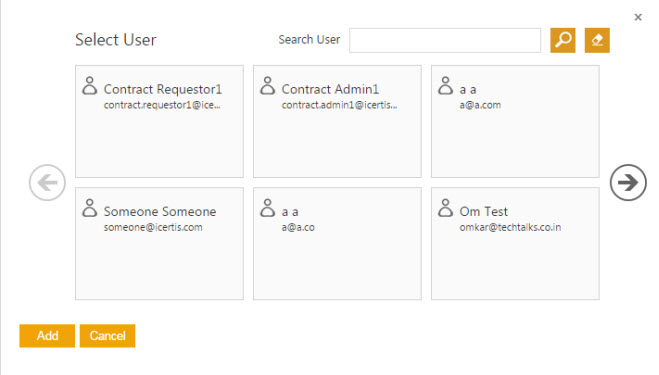The image size is (659, 375).
Task: Select the Om Test user card
Action: coord(515,244)
